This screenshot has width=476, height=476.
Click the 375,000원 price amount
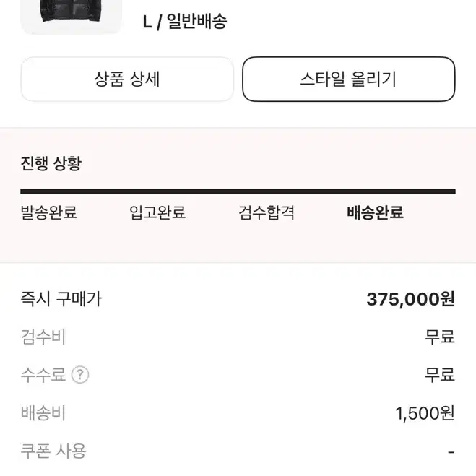pos(411,299)
